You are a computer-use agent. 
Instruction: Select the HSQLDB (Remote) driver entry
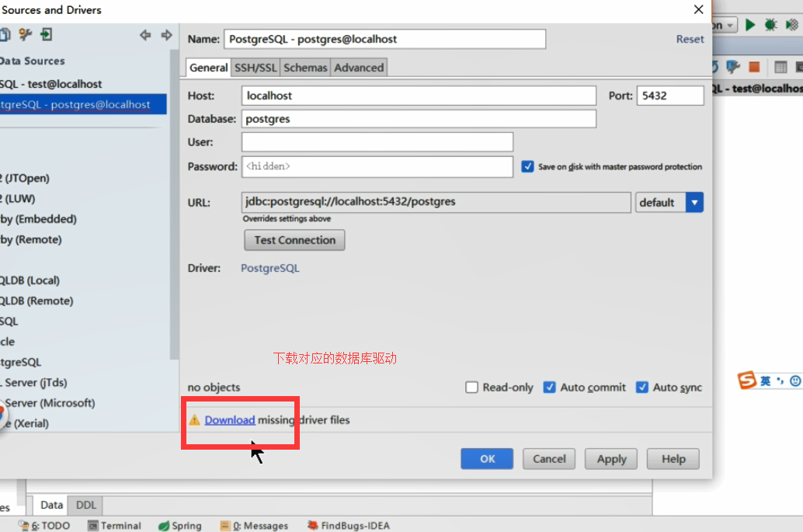pyautogui.click(x=36, y=301)
